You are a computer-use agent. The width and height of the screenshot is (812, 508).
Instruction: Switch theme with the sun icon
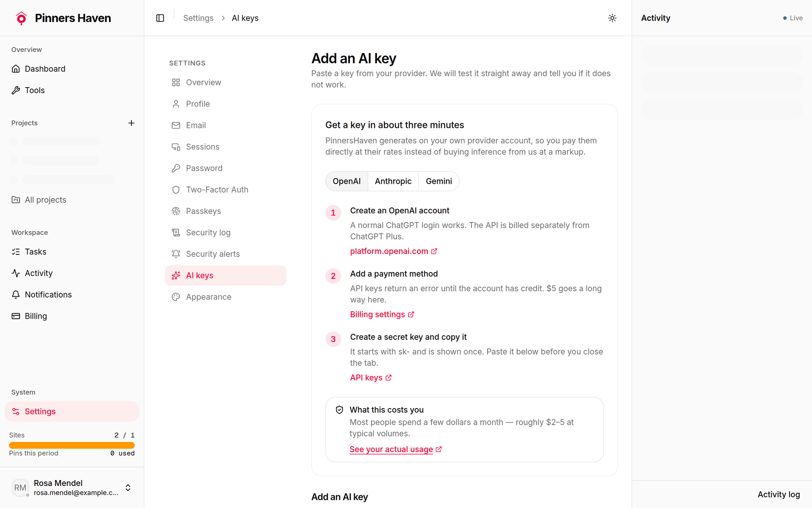click(612, 18)
